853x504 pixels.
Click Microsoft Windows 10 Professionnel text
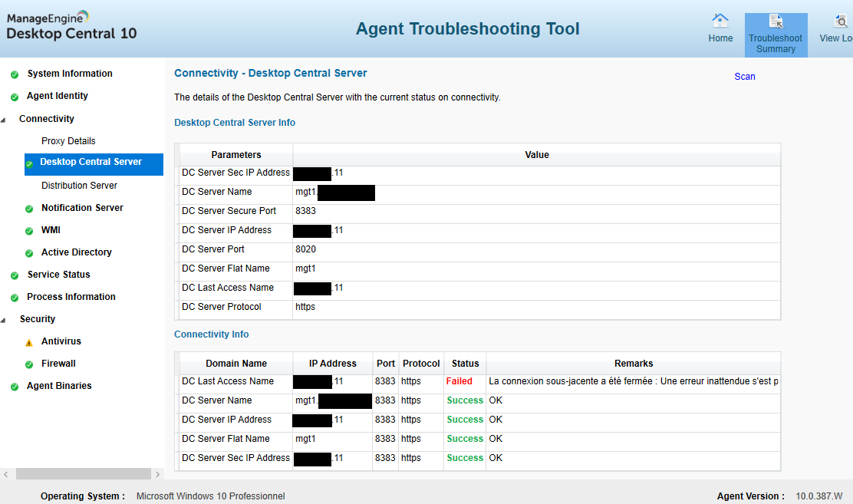210,496
